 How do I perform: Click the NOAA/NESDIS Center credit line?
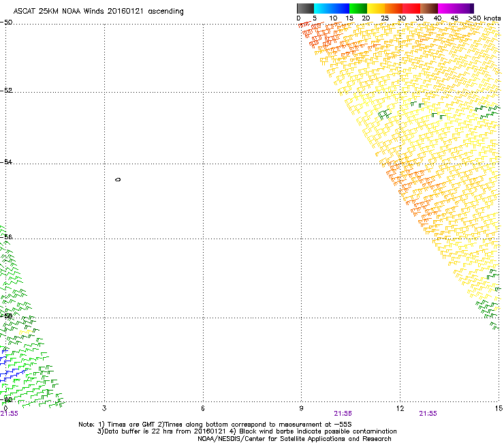pyautogui.click(x=294, y=439)
